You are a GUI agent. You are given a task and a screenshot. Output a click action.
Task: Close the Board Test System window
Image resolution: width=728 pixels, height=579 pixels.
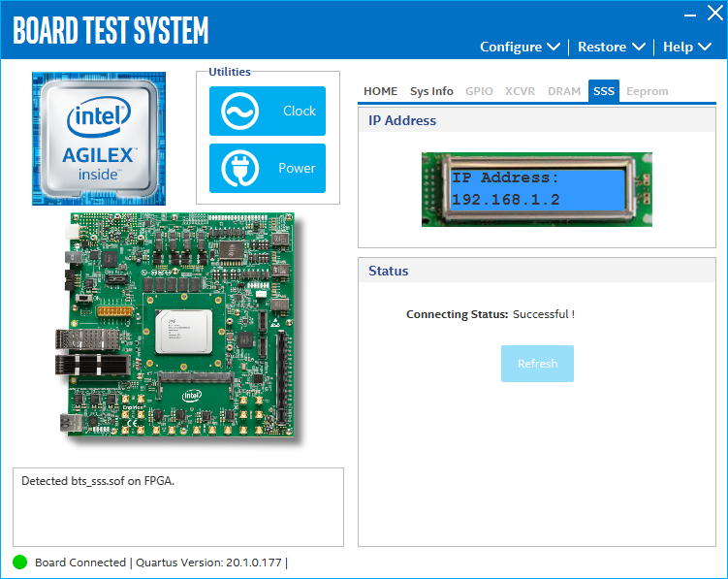(x=715, y=13)
